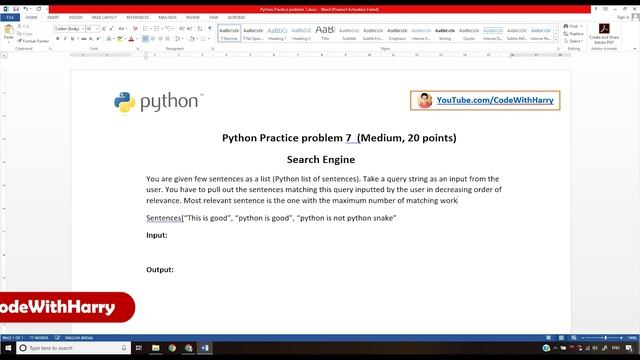The height and width of the screenshot is (360, 640).
Task: Toggle Bold formatting
Action: tap(58, 39)
